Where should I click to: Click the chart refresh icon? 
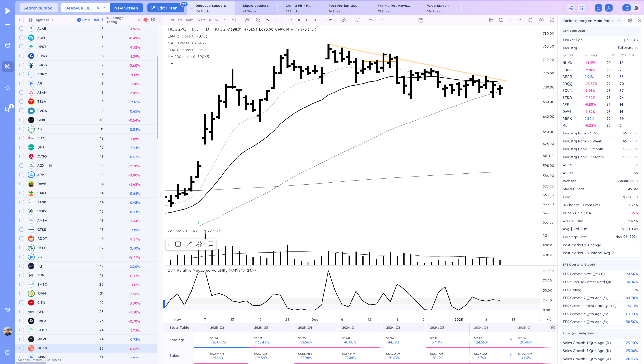tap(357, 20)
